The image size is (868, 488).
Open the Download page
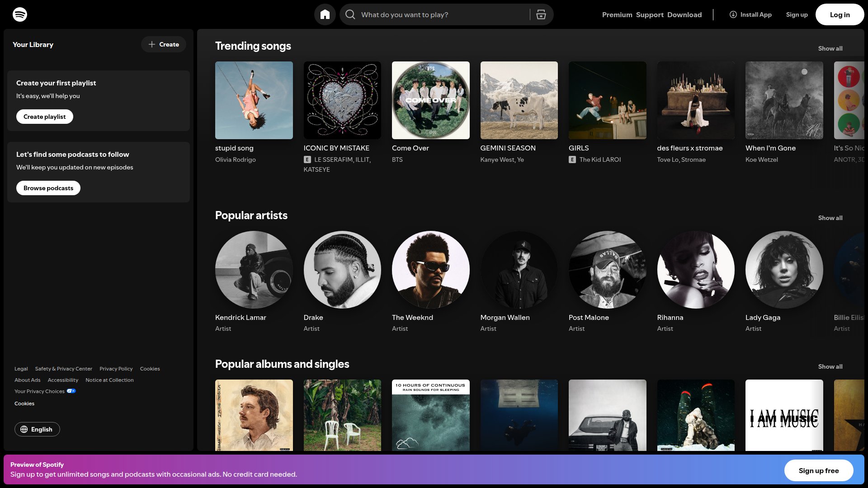[684, 14]
